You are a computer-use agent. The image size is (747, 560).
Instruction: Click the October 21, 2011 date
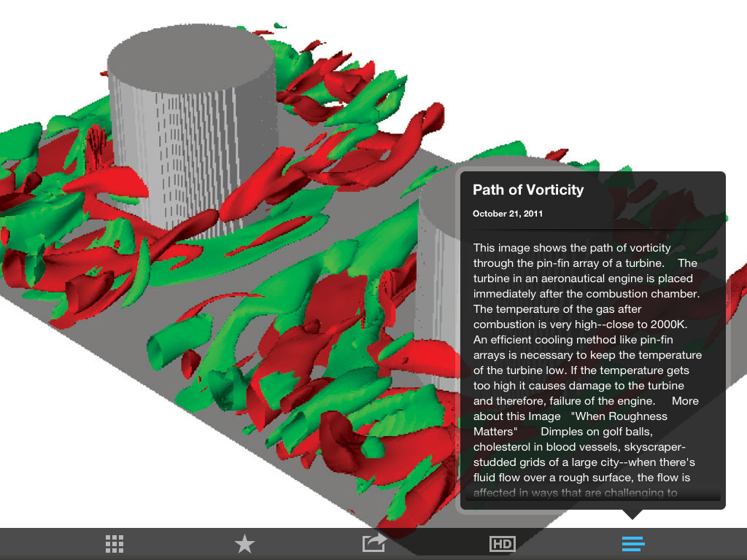(x=508, y=214)
